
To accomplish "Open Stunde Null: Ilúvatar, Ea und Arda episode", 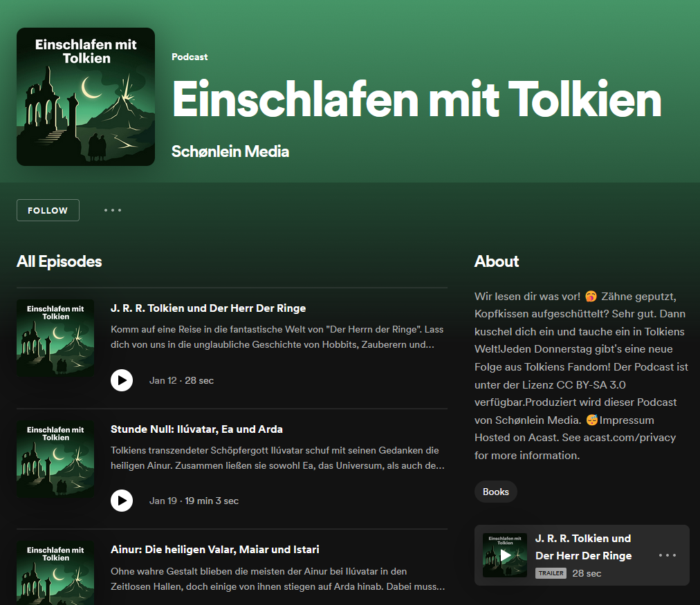I will (196, 429).
